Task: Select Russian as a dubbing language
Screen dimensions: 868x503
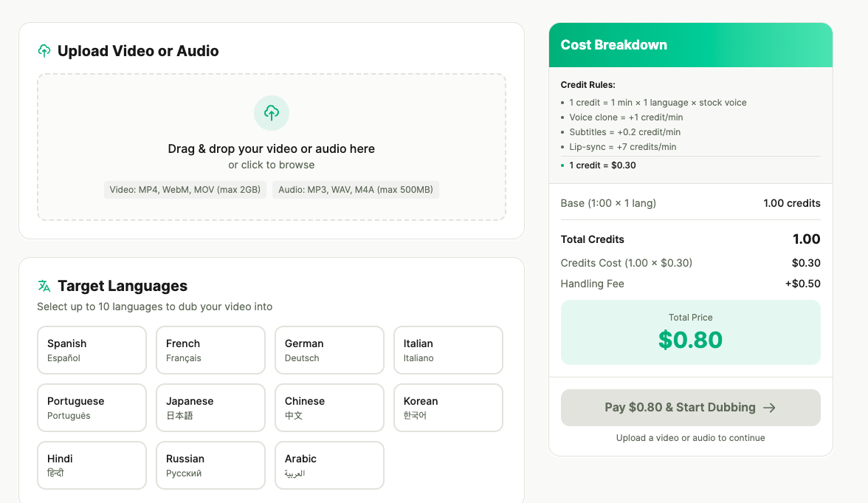Action: click(x=210, y=465)
